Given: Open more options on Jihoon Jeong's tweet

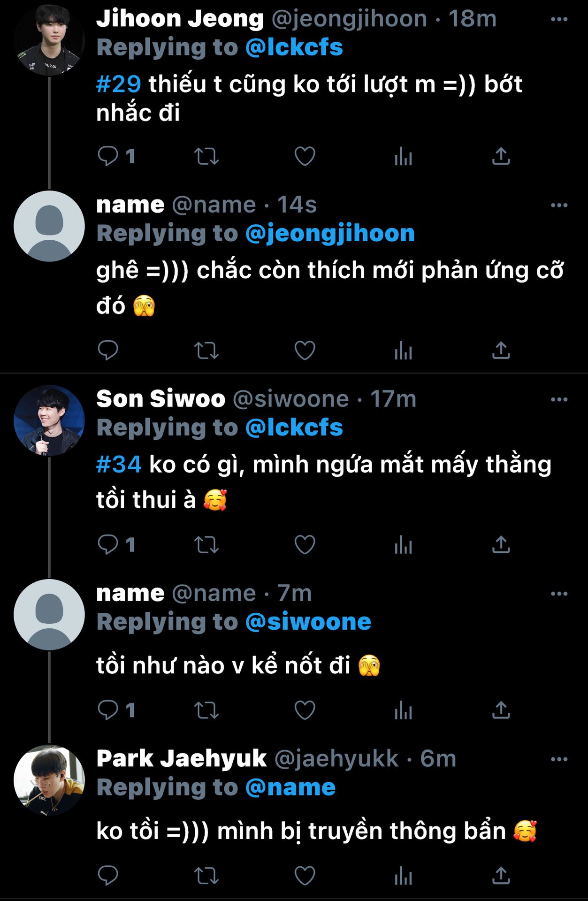Looking at the screenshot, I should 559,19.
